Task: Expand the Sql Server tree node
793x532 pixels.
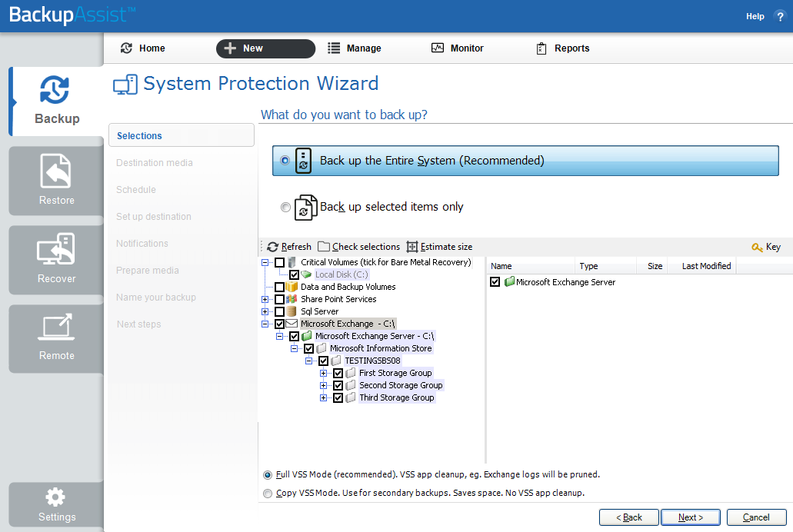Action: pyautogui.click(x=265, y=311)
